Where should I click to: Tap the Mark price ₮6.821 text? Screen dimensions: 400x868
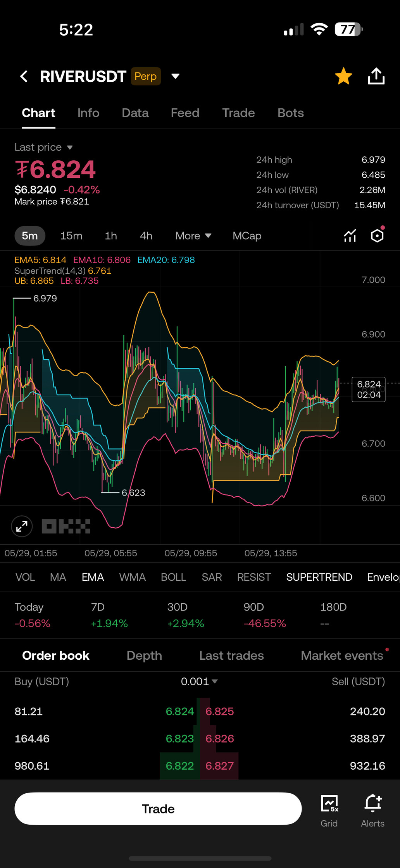coord(52,202)
